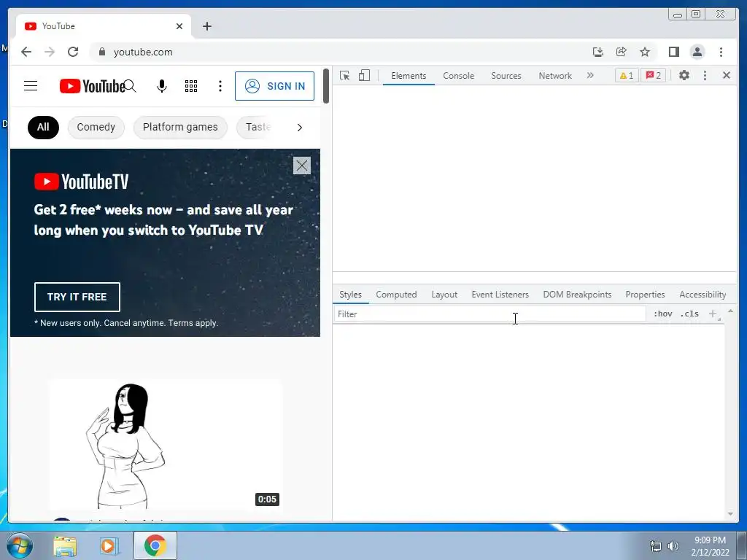Screen dimensions: 747x560
Task: Select the Layout sidebar tab
Action: tap(444, 295)
